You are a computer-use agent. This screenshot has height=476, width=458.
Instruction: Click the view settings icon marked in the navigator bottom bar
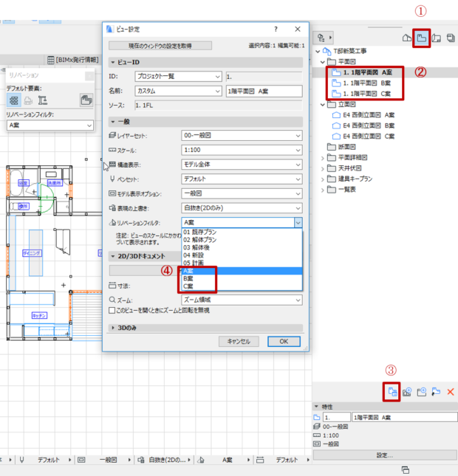[392, 392]
